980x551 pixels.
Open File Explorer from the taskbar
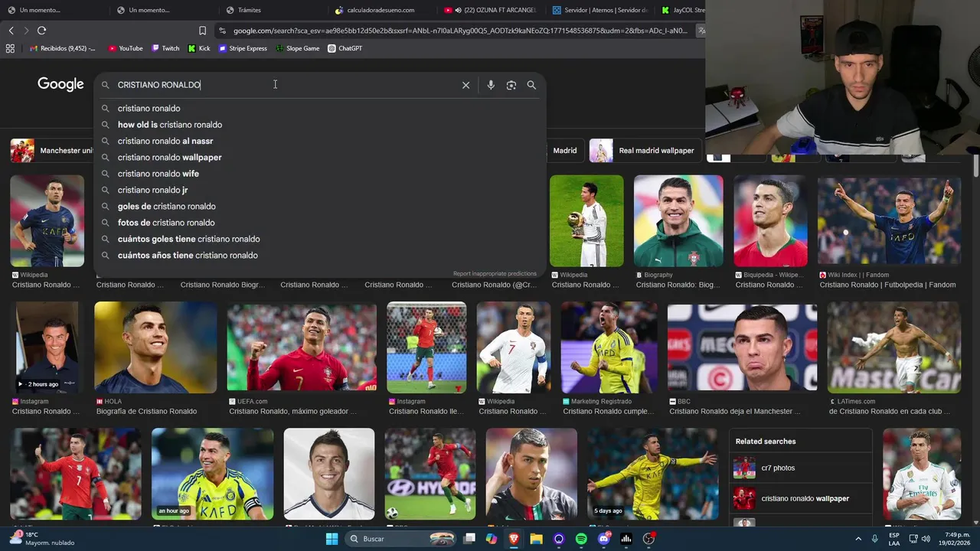(x=536, y=539)
